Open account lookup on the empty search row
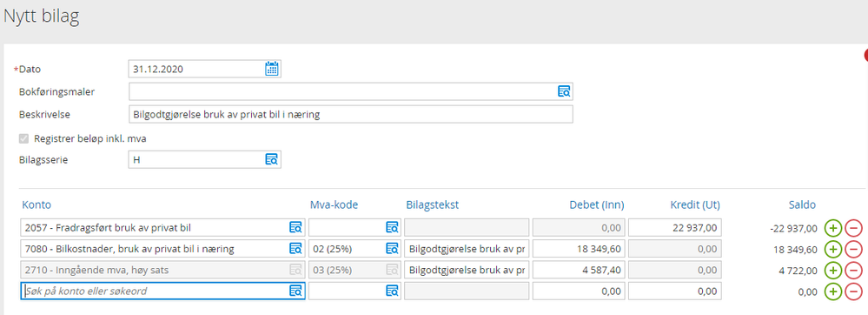Image resolution: width=868 pixels, height=315 pixels. 295,291
